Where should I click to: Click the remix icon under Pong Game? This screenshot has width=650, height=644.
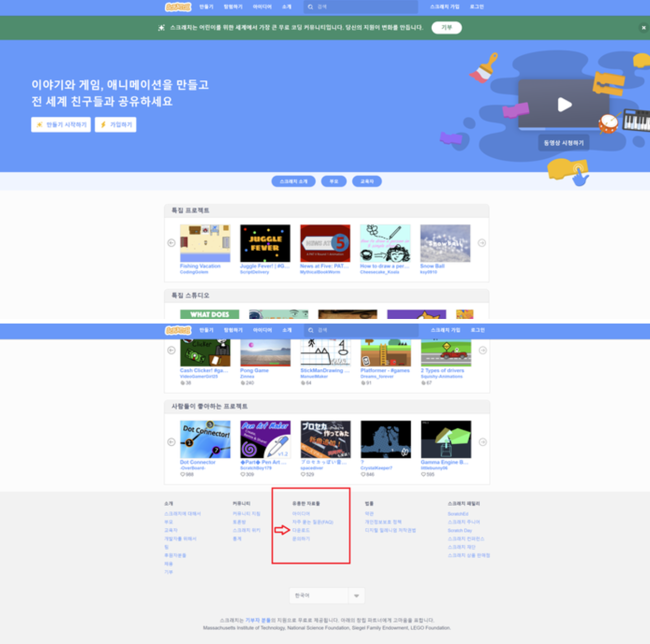(243, 383)
